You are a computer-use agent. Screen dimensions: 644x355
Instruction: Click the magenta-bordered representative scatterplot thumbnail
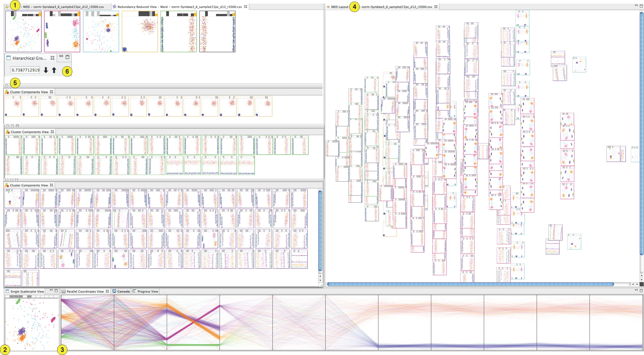tap(62, 31)
